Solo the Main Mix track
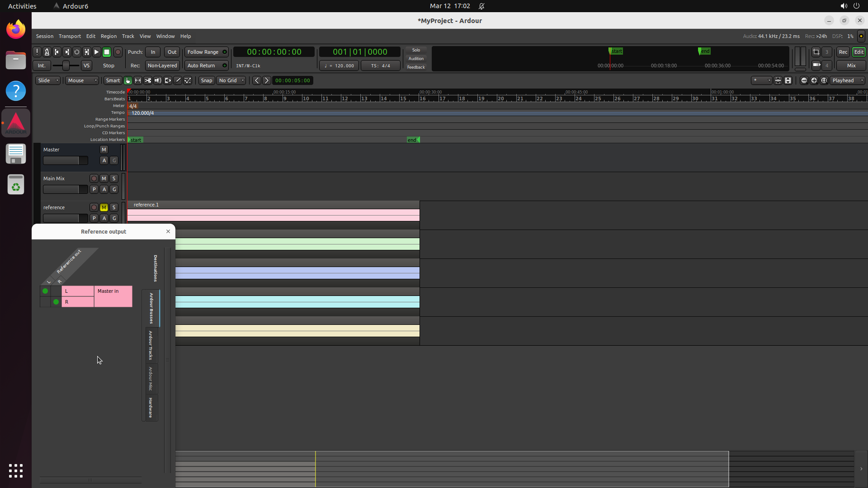The width and height of the screenshot is (868, 488). click(x=114, y=178)
